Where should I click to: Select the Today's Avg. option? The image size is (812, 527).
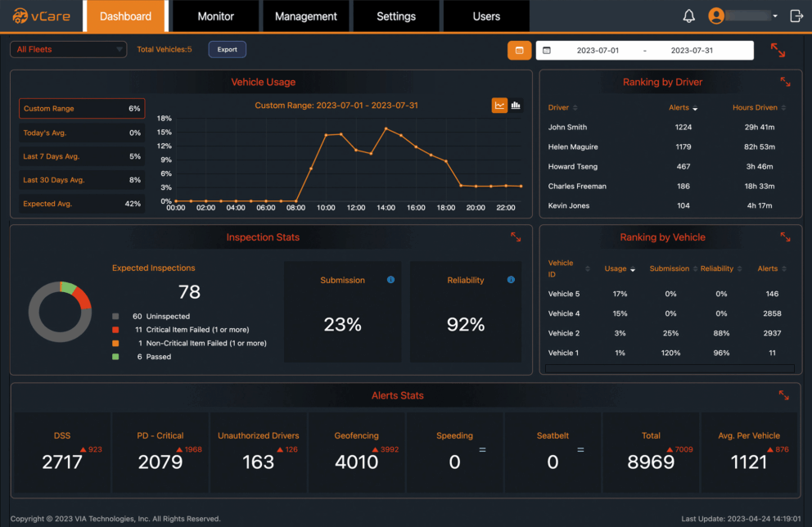[81, 133]
